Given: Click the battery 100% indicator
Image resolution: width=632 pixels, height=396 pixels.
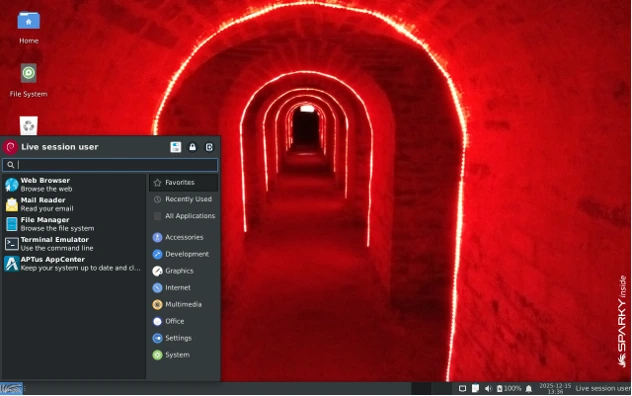Looking at the screenshot, I should [x=509, y=389].
